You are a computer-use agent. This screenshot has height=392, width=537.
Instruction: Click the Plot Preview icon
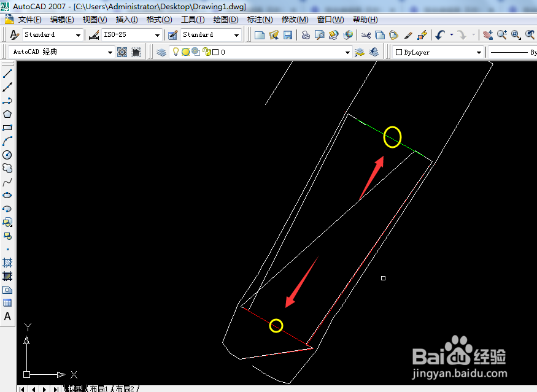click(320, 34)
